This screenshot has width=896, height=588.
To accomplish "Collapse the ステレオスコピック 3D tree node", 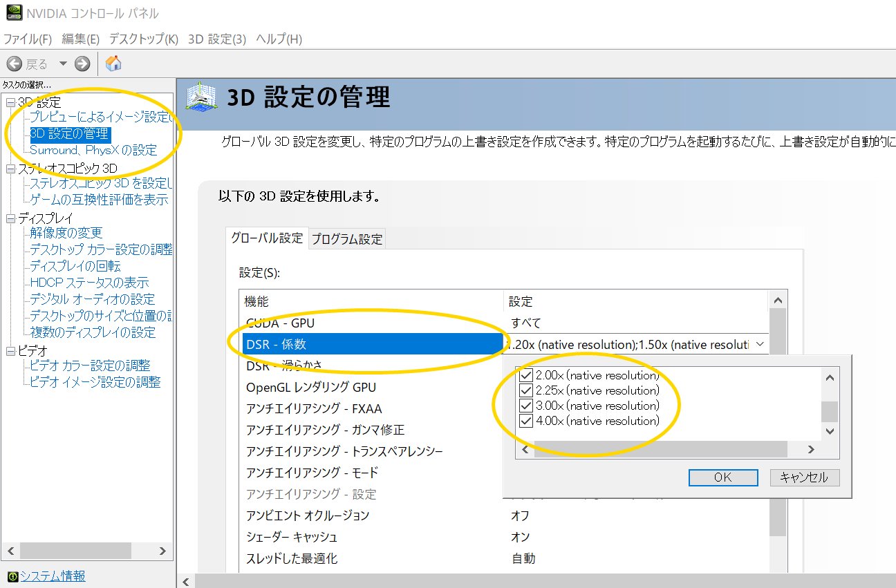I will click(10, 169).
